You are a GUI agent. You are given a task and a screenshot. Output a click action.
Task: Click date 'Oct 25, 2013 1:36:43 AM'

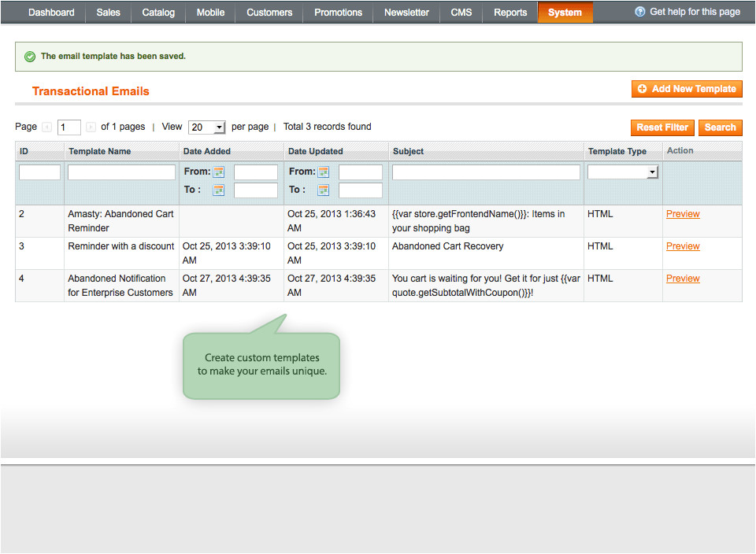click(332, 221)
